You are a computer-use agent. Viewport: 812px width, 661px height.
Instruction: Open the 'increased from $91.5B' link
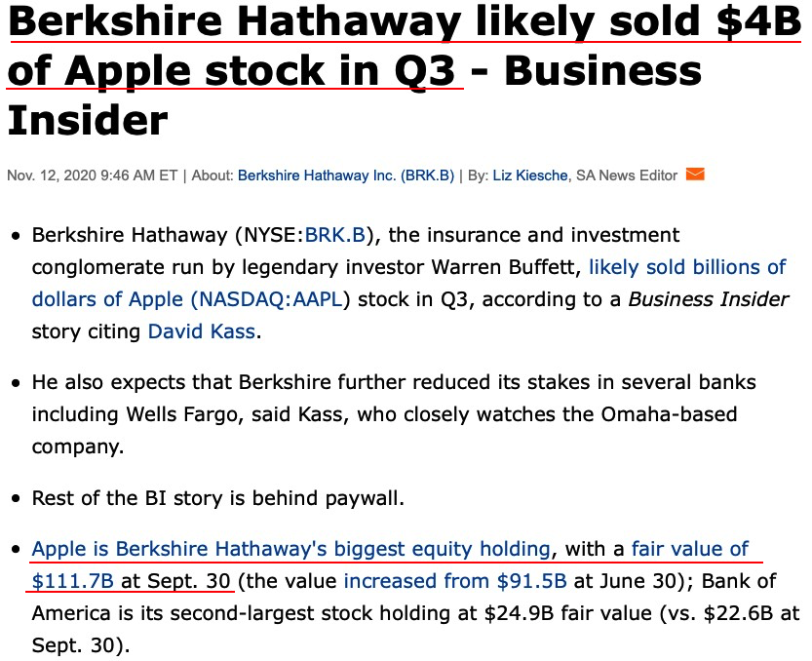[x=455, y=582]
